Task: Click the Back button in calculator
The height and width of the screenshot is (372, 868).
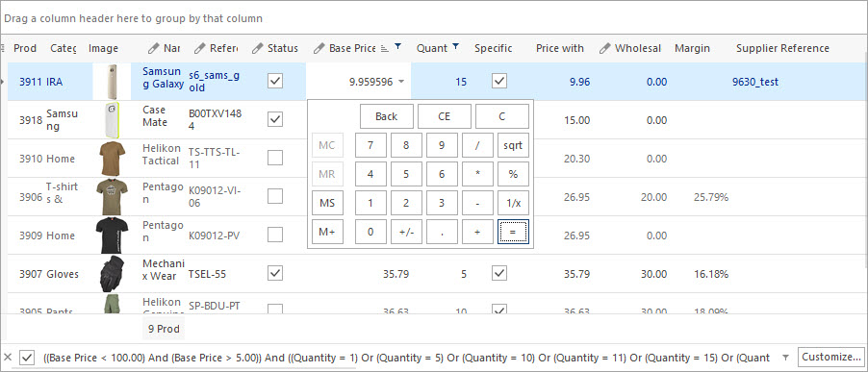Action: click(x=387, y=116)
